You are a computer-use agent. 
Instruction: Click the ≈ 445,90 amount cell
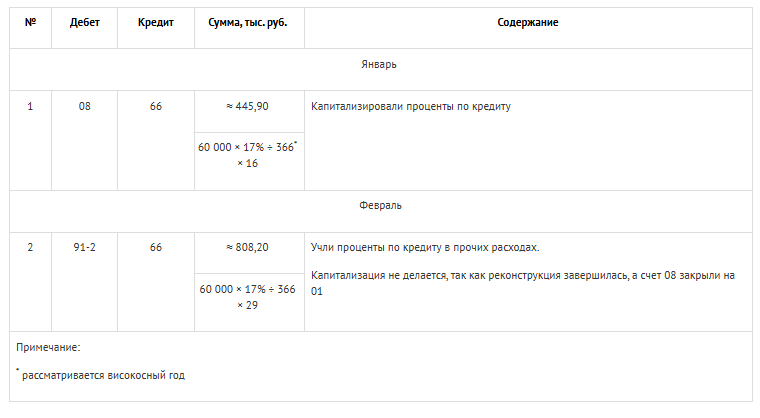pyautogui.click(x=248, y=106)
